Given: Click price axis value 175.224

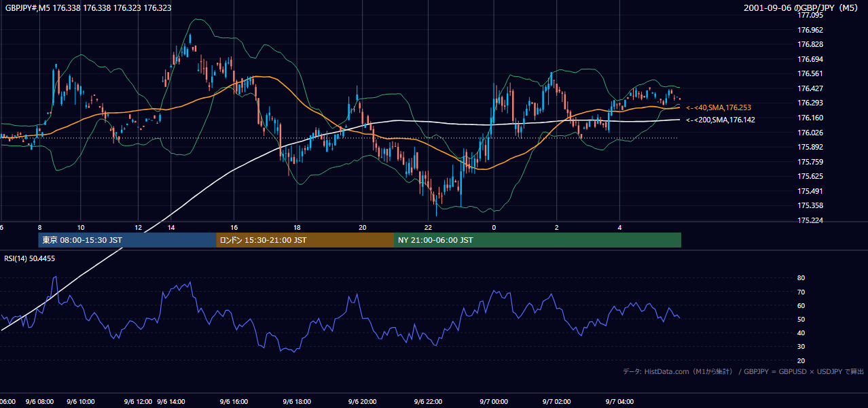Looking at the screenshot, I should [810, 220].
